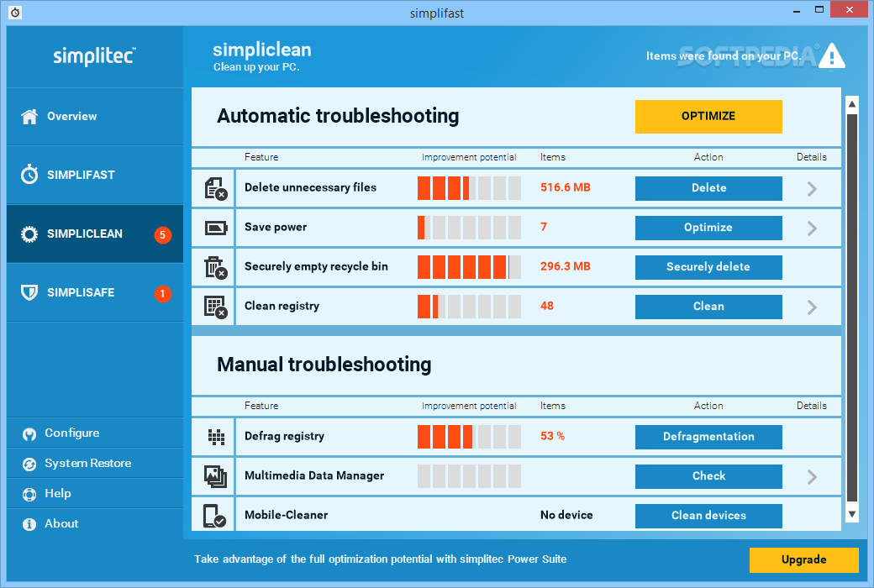Click the Defrag registry improvement bar
874x588 pixels.
tap(469, 437)
